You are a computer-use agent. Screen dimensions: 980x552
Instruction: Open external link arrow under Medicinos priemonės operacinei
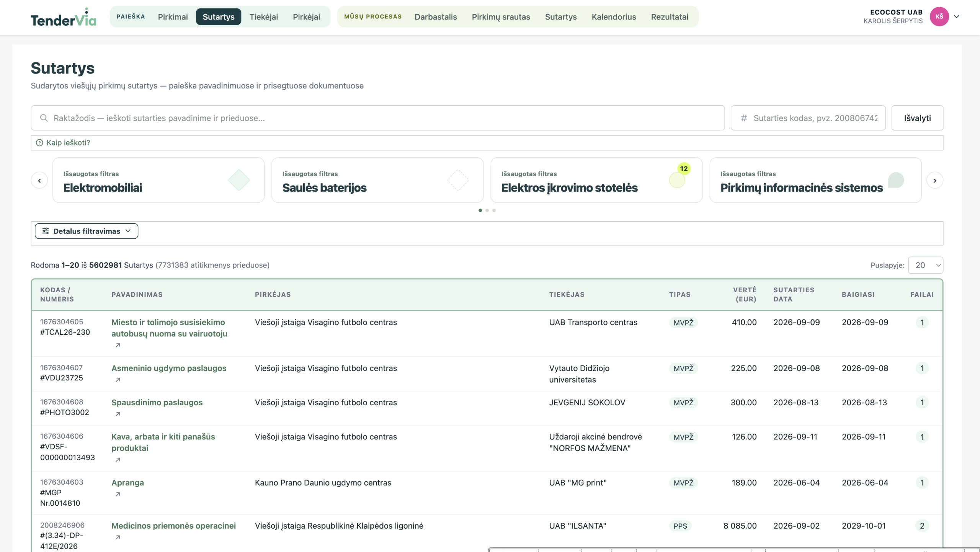point(118,537)
